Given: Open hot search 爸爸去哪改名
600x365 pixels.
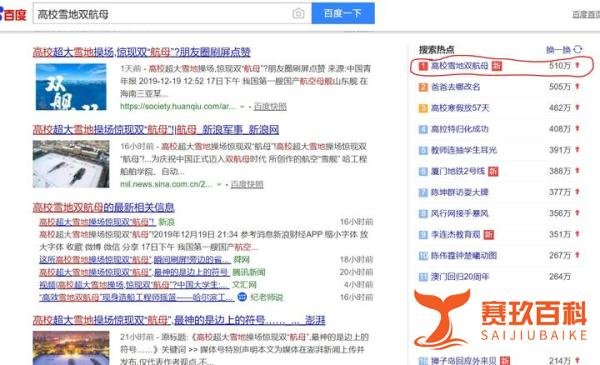Looking at the screenshot, I should click(x=455, y=87).
